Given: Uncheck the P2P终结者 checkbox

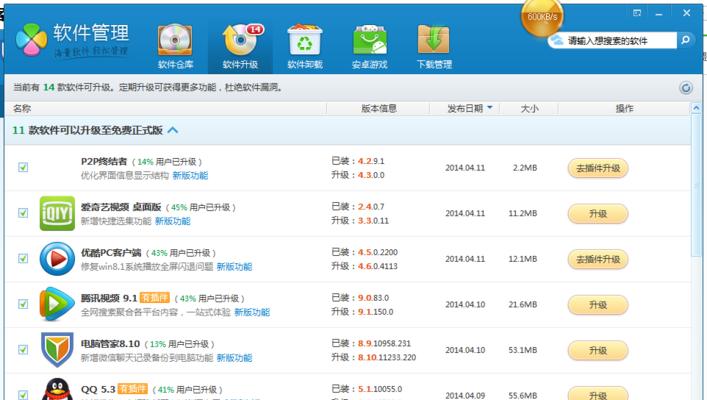Looking at the screenshot, I should (23, 167).
